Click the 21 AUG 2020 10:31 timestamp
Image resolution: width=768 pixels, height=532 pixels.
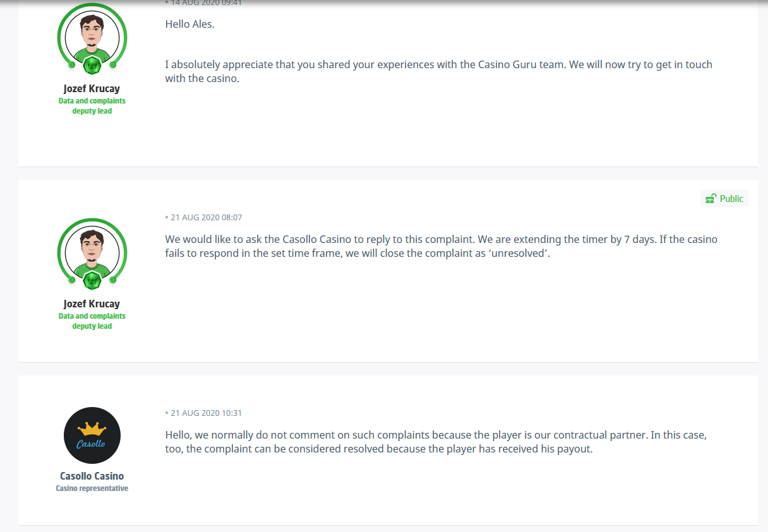pyautogui.click(x=206, y=413)
